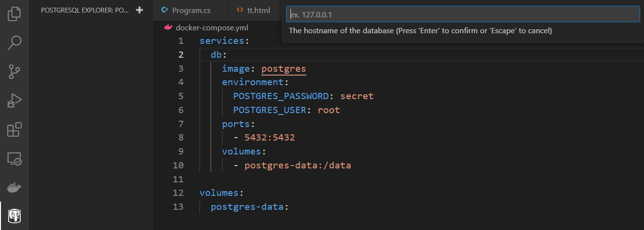This screenshot has height=230, width=644.
Task: Click the HTML icon on tt.html tab
Action: [240, 10]
